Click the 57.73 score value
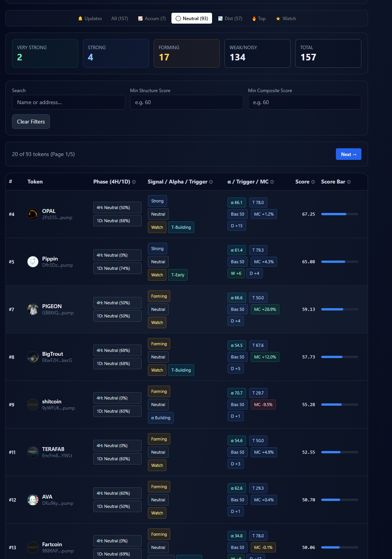The width and height of the screenshot is (392, 559). [308, 357]
